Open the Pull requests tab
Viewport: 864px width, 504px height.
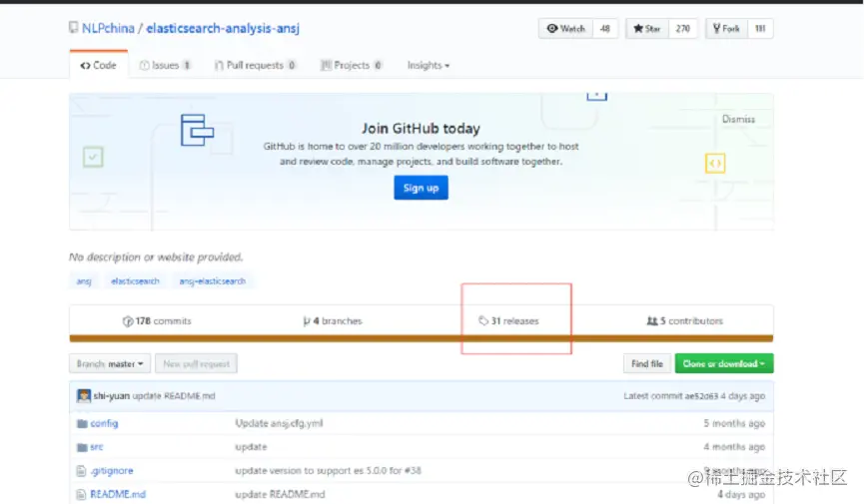point(255,65)
